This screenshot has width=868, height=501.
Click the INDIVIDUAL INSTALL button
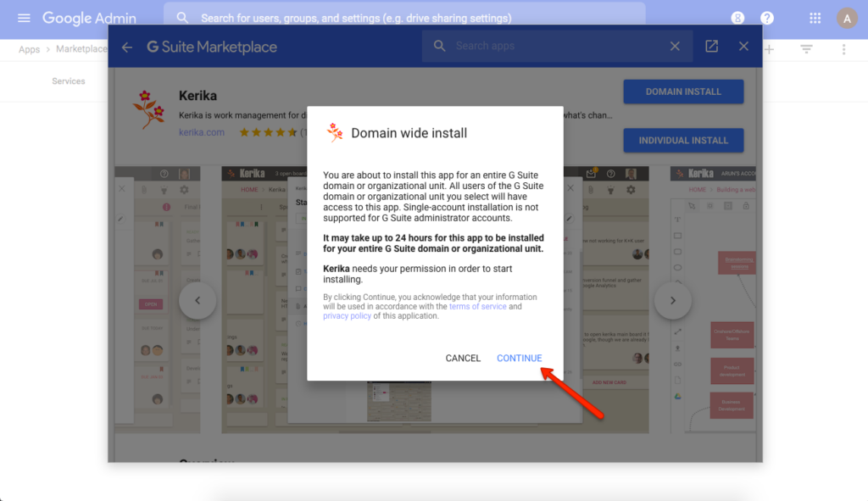click(683, 141)
